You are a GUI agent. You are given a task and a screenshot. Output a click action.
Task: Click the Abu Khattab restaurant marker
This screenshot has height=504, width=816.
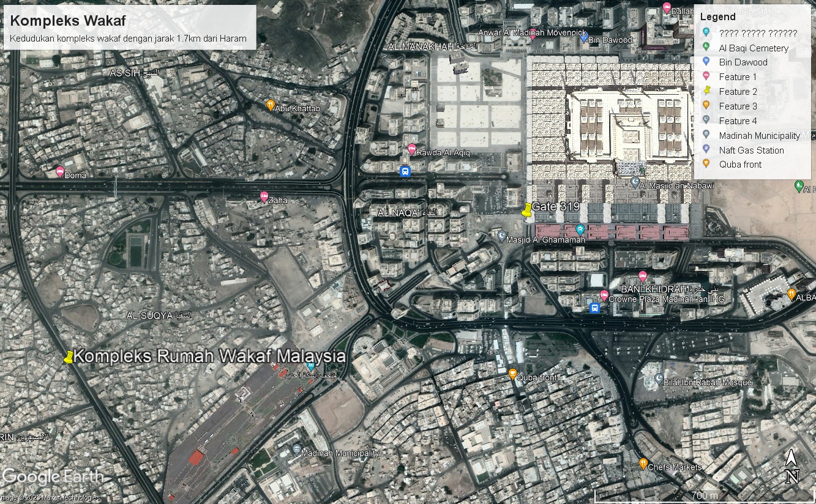[270, 105]
